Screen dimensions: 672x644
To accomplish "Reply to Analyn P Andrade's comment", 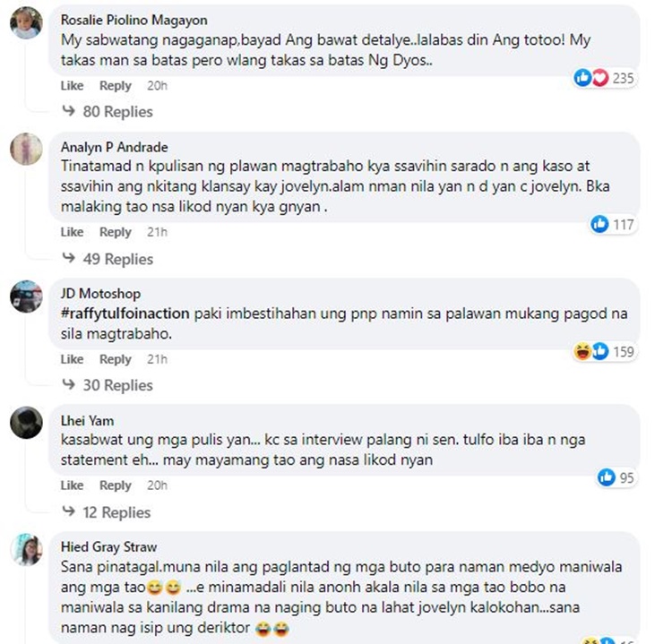I will coord(116,232).
